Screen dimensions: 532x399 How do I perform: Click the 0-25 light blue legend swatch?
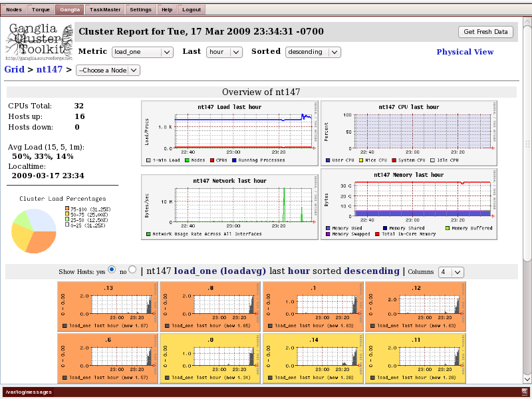pos(67,225)
